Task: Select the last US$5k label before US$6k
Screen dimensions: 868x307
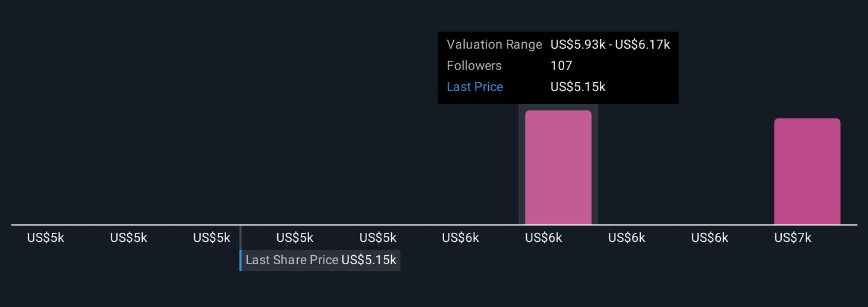Action: tap(378, 238)
